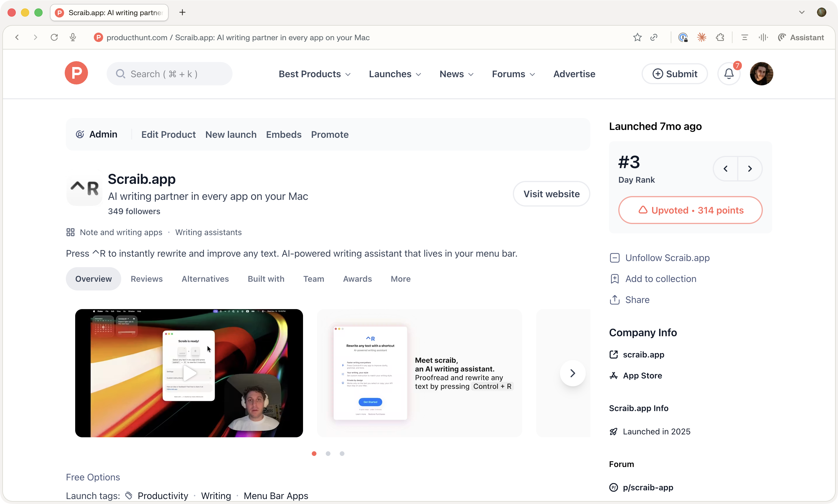Click the Menu Bar Apps launch tag

276,496
